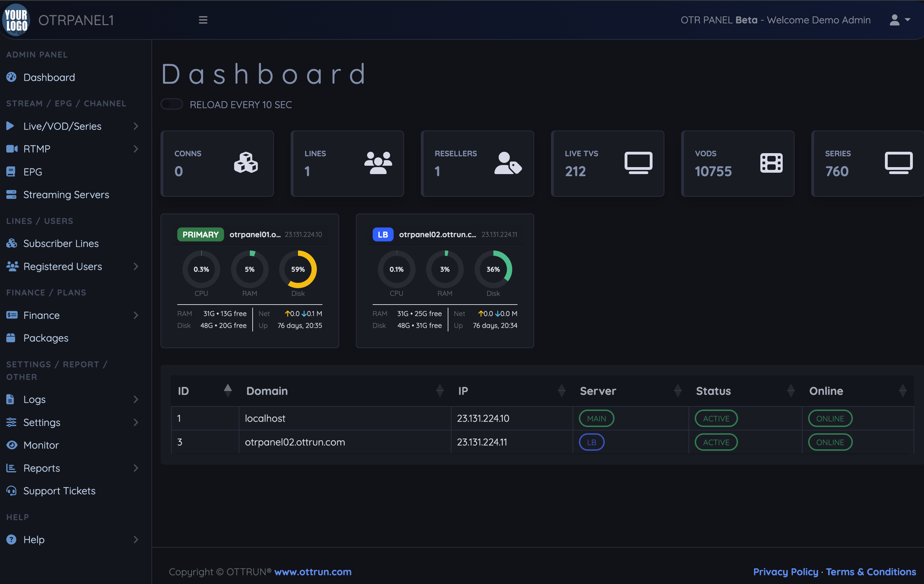Image resolution: width=924 pixels, height=584 pixels.
Task: Click the SERIES monitor card icon
Action: click(899, 163)
